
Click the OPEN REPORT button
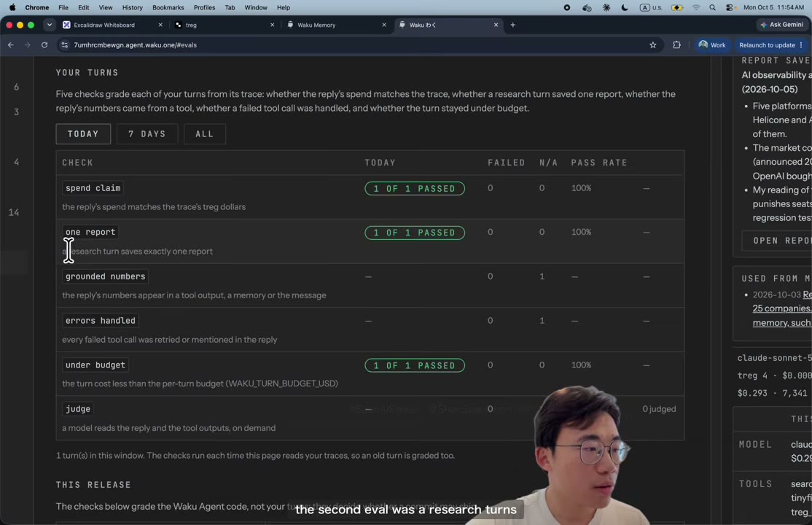point(777,241)
